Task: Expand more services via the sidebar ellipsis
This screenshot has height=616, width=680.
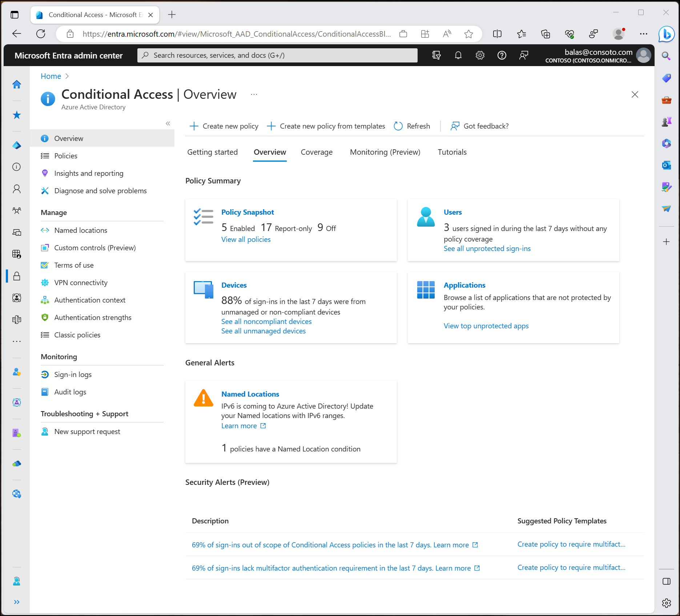Action: click(x=17, y=341)
